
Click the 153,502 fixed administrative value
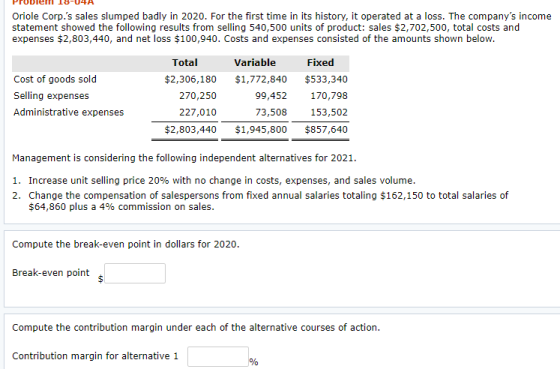coord(329,112)
